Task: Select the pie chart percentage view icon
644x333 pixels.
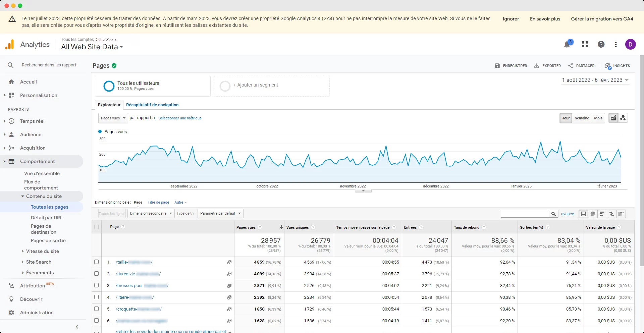Action: 593,214
